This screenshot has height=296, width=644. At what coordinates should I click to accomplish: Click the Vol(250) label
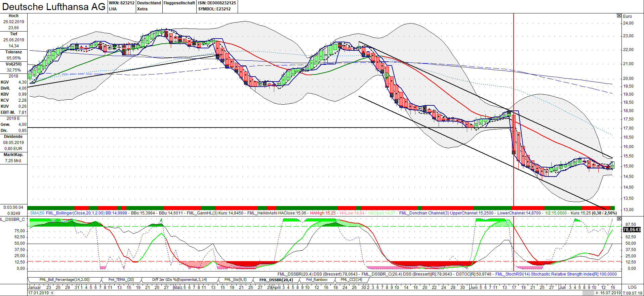coord(14,64)
